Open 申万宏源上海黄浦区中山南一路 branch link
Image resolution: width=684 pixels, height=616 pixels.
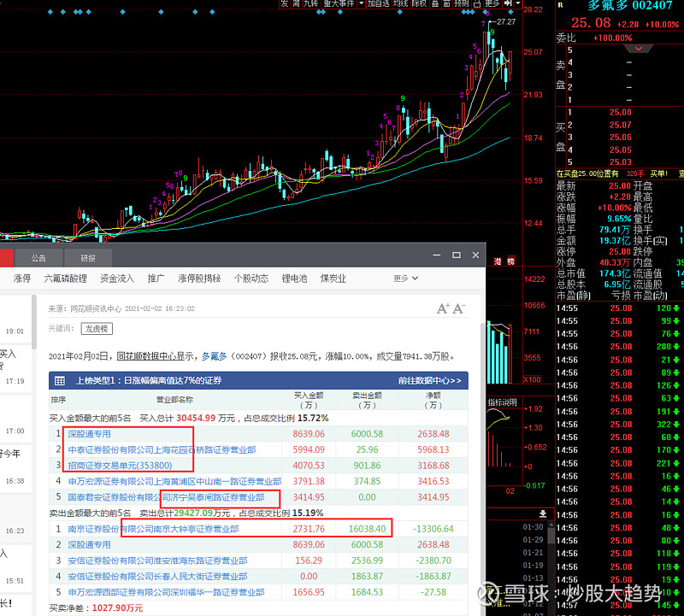click(x=174, y=481)
